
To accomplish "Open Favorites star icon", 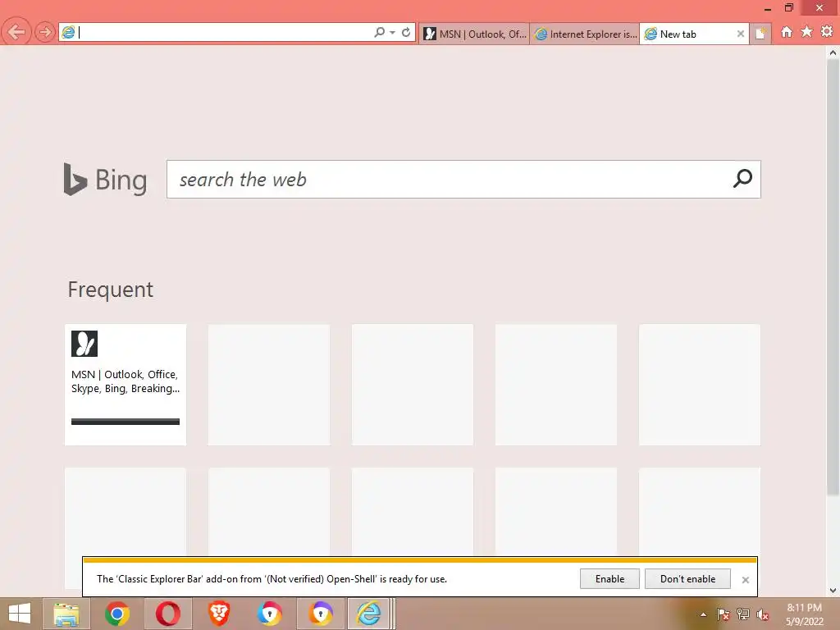I will click(x=807, y=32).
